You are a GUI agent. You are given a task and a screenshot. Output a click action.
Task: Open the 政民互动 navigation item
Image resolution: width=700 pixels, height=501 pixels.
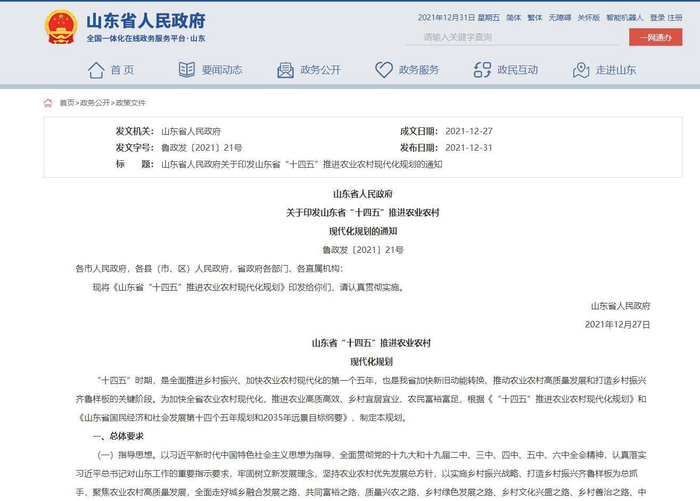click(518, 70)
